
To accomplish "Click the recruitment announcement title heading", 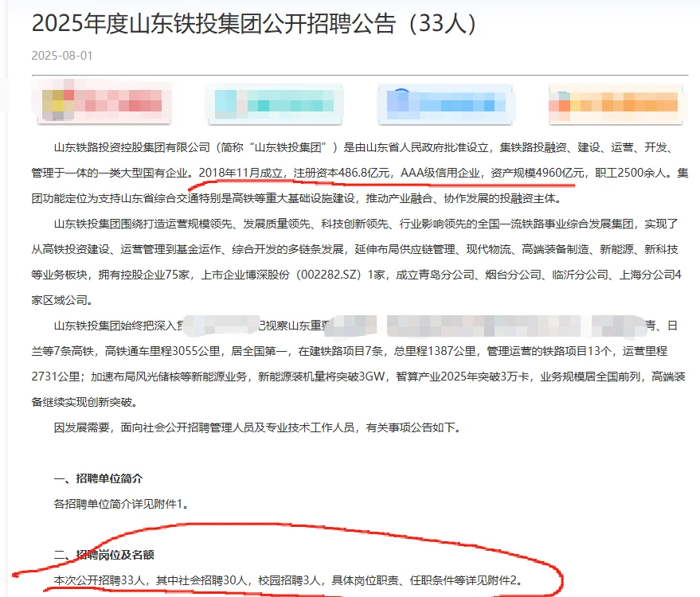I will (254, 23).
